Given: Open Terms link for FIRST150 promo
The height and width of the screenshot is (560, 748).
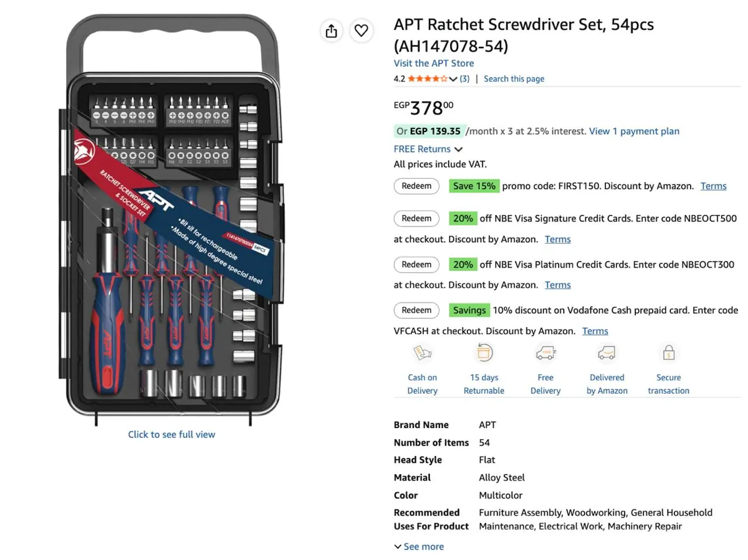Looking at the screenshot, I should [713, 186].
